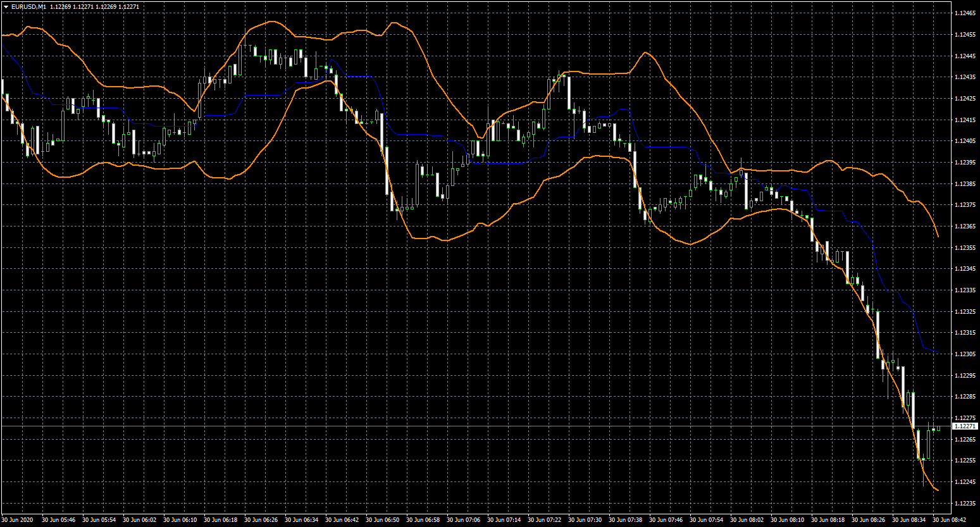Viewport: 980px width, 527px height.
Task: Click the 1.12325 price scale label
Action: coord(964,311)
